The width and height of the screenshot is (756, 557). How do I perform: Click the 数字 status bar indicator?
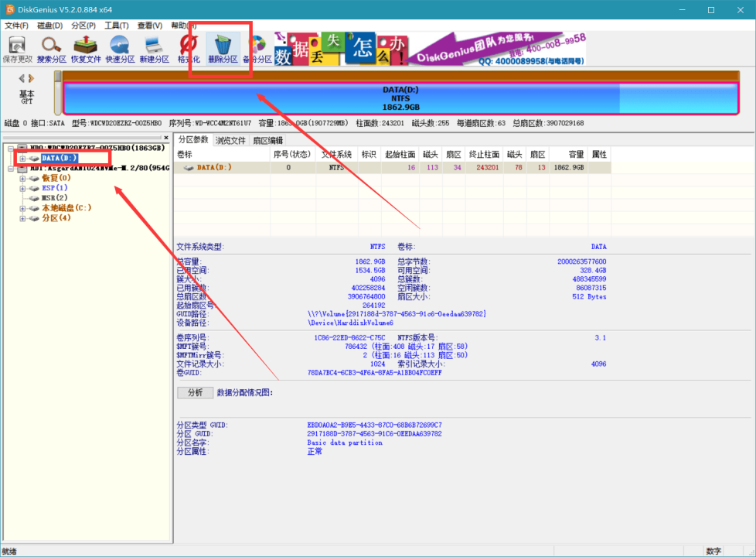click(x=713, y=552)
